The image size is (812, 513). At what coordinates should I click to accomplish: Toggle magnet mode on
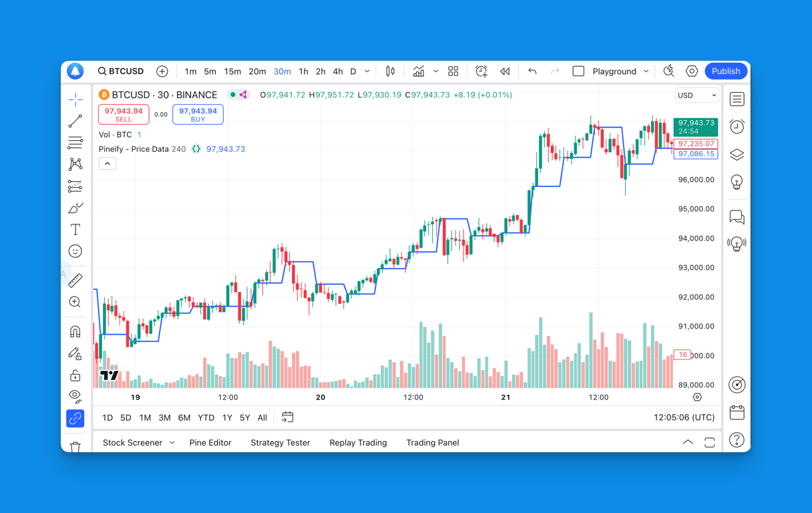tap(75, 332)
